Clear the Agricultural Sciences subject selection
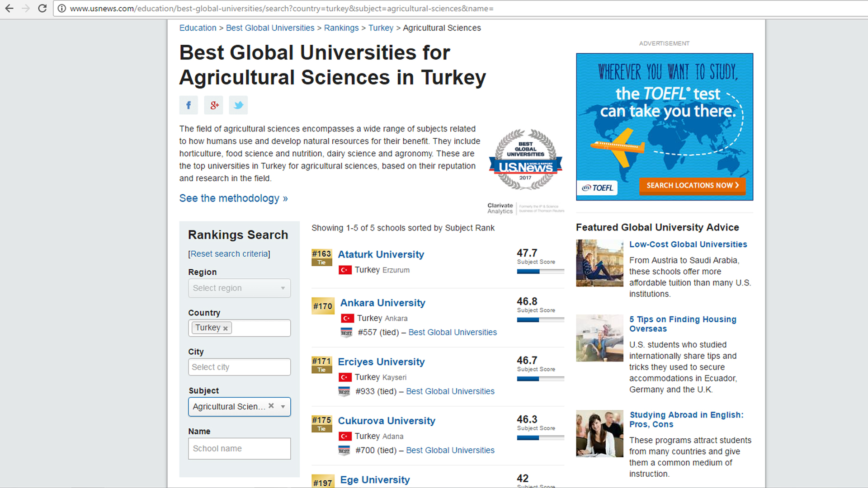The image size is (868, 488). pyautogui.click(x=271, y=406)
